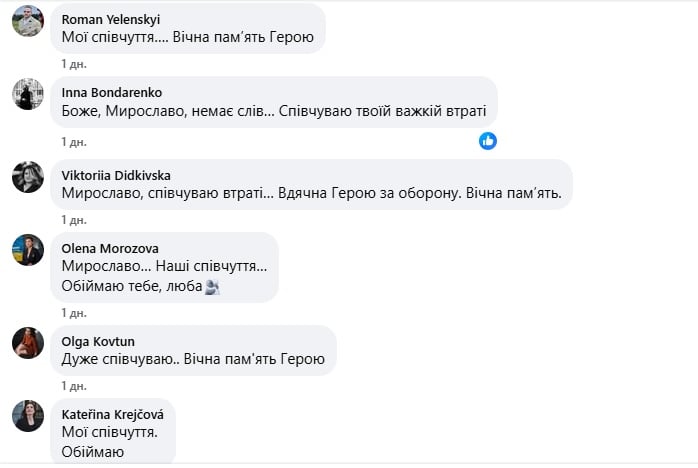This screenshot has height=468, width=698.
Task: Select the timestamp below Olena Morozova's comment
Action: 73,312
